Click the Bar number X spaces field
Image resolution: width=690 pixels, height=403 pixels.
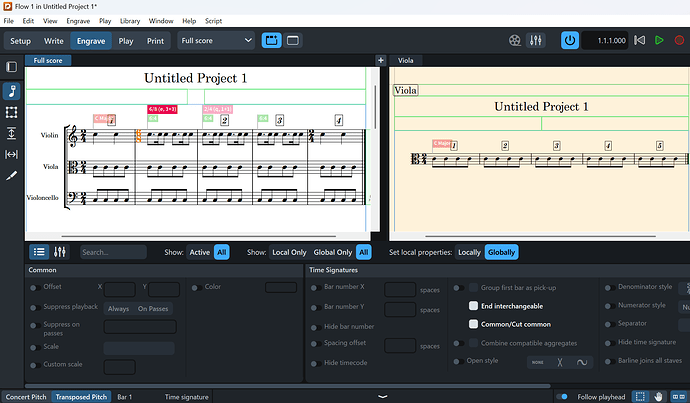click(400, 289)
